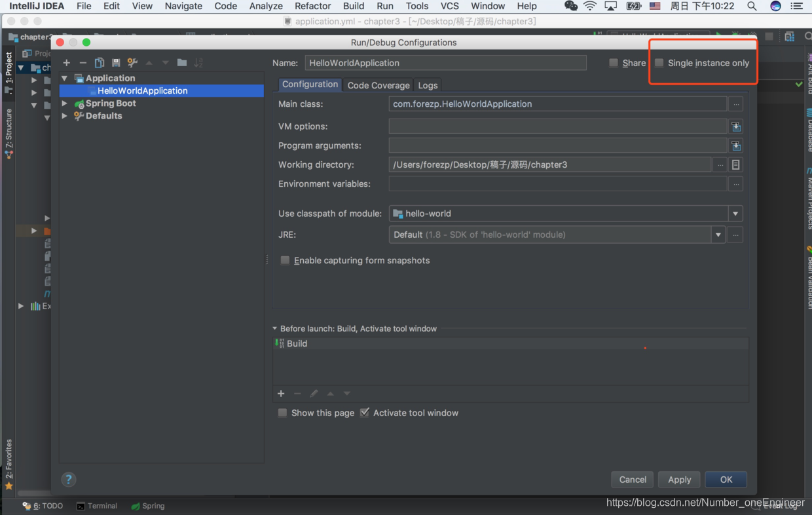Open the Refactor menu
This screenshot has width=812, height=515.
312,7
